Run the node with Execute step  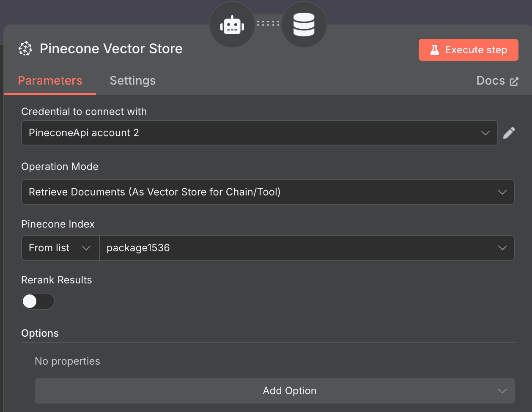pyautogui.click(x=469, y=50)
